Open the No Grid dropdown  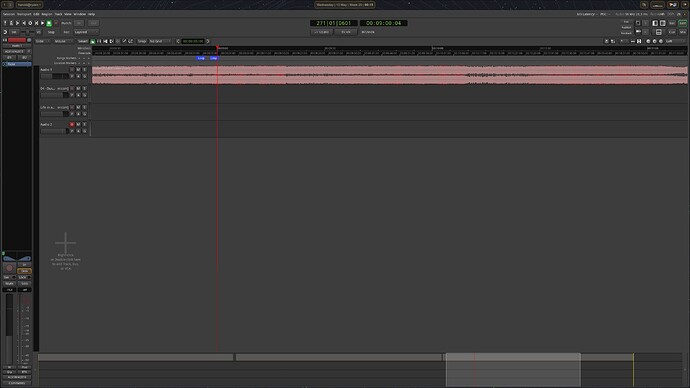coord(160,41)
